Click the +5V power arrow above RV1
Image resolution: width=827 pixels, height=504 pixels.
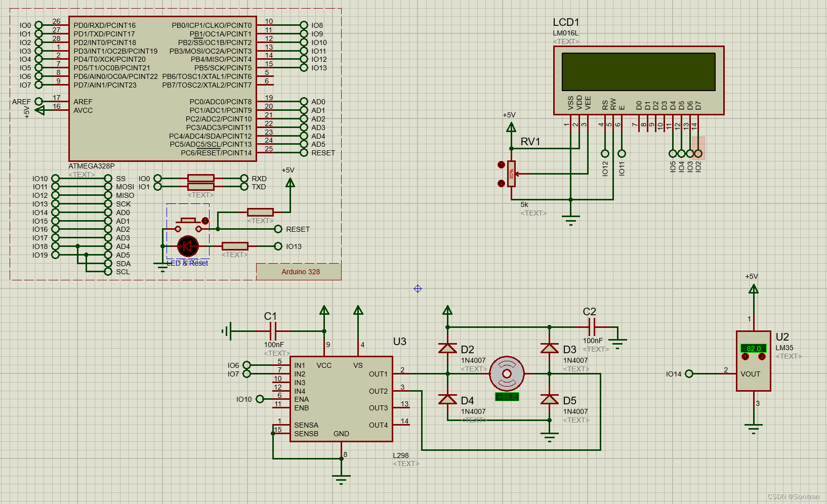click(x=511, y=127)
